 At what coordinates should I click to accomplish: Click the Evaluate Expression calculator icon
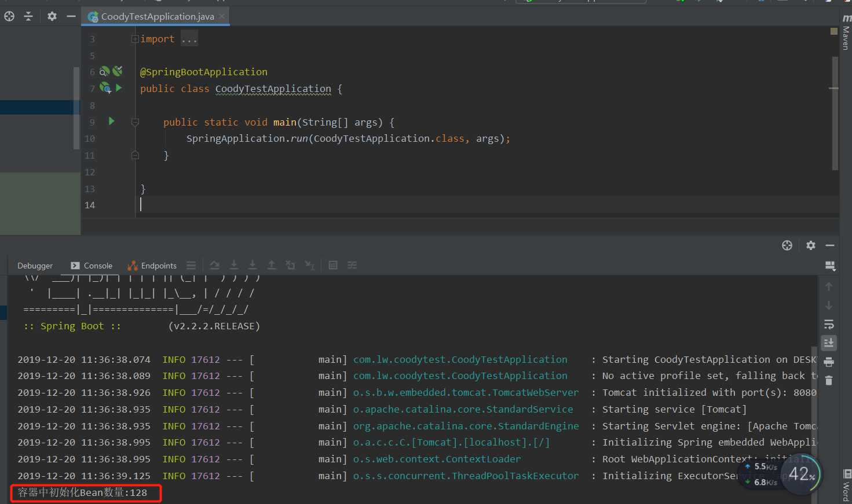(333, 265)
